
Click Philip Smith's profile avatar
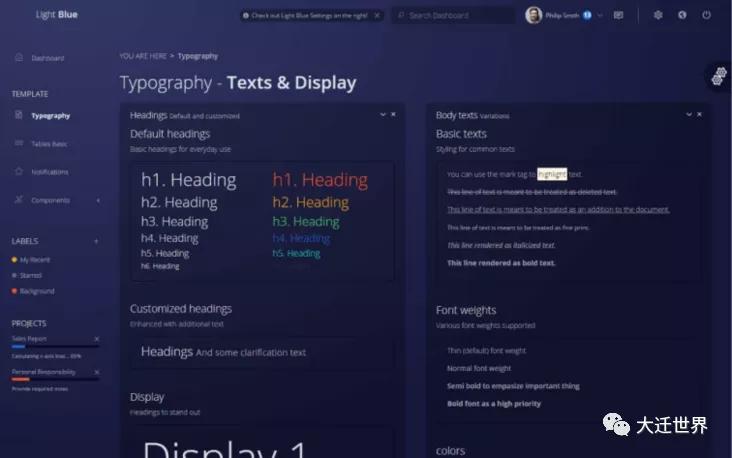[x=534, y=15]
